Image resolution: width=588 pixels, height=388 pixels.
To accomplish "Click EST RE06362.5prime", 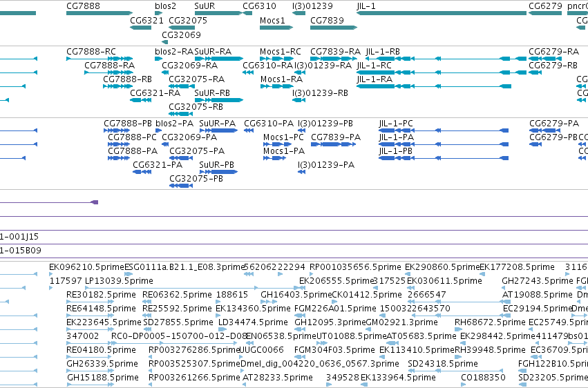I will (146, 302).
